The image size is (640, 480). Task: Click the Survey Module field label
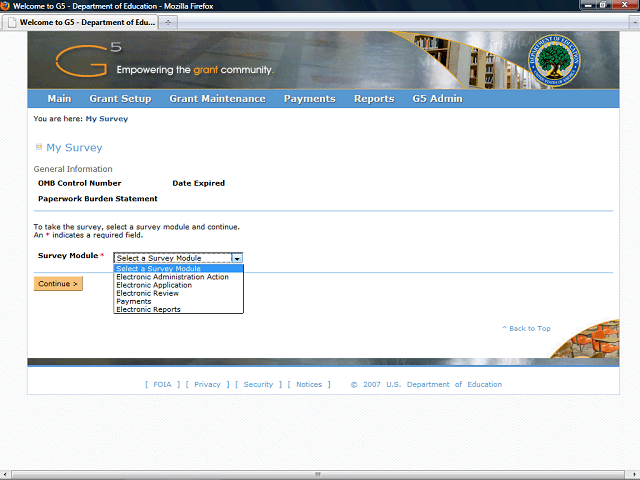68,256
